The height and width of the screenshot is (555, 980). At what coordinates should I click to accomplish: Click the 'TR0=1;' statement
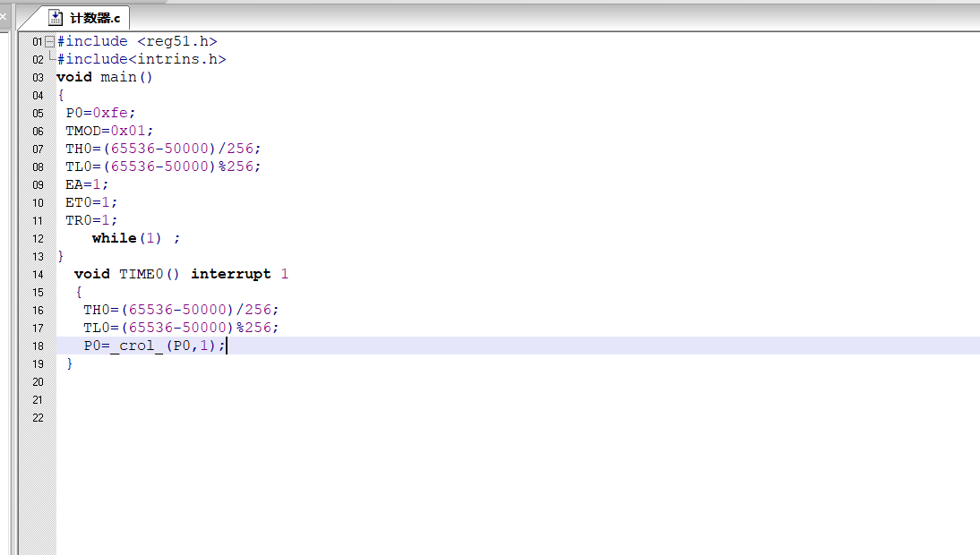91,220
